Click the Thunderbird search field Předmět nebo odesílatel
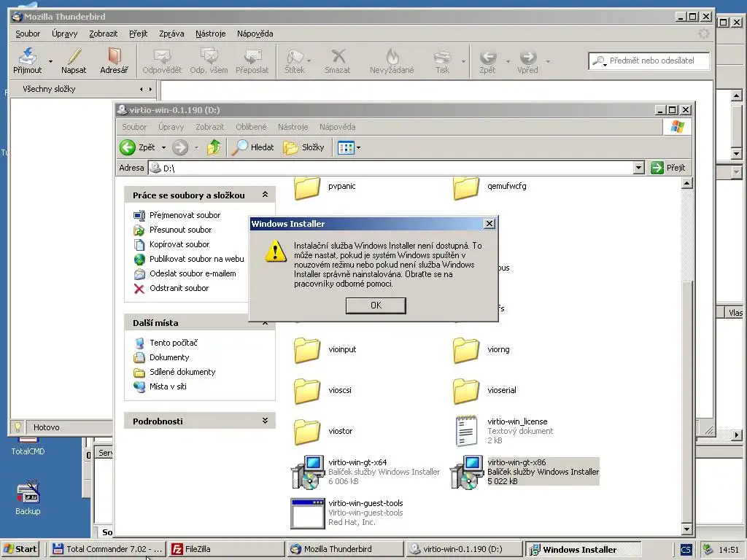 click(x=649, y=61)
